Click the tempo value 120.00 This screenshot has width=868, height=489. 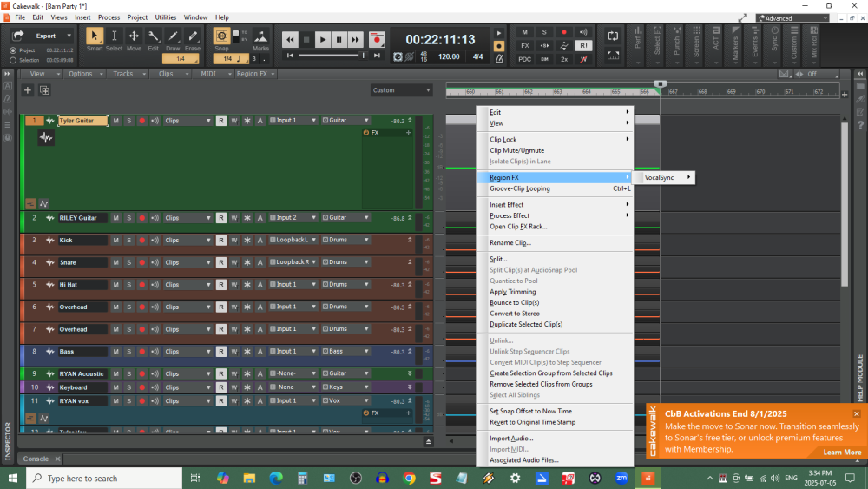click(x=449, y=56)
